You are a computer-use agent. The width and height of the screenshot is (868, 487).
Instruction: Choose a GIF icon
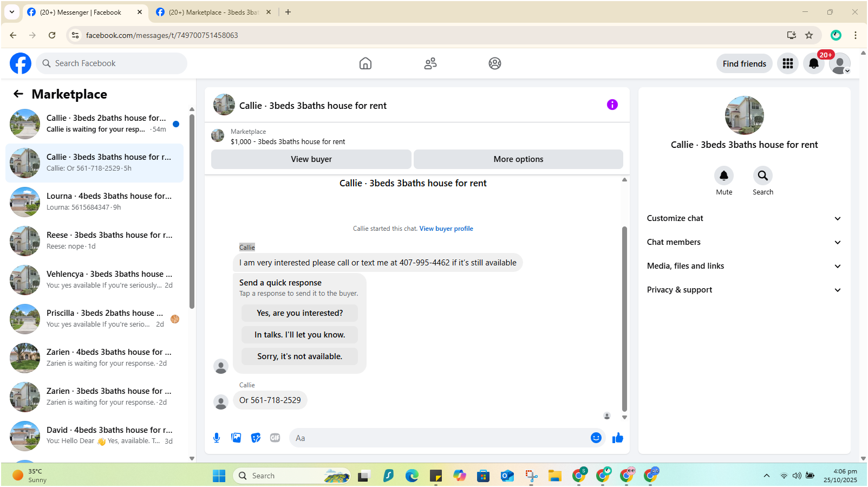tap(275, 438)
